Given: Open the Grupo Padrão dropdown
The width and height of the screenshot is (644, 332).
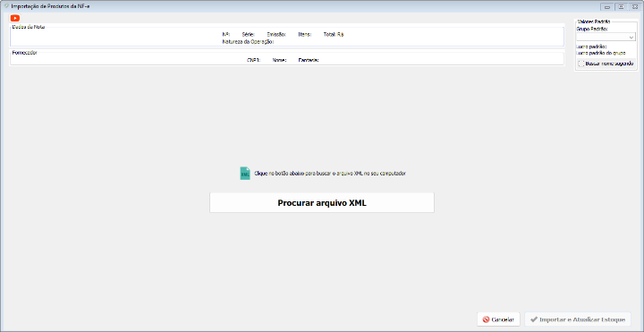Looking at the screenshot, I should point(606,37).
